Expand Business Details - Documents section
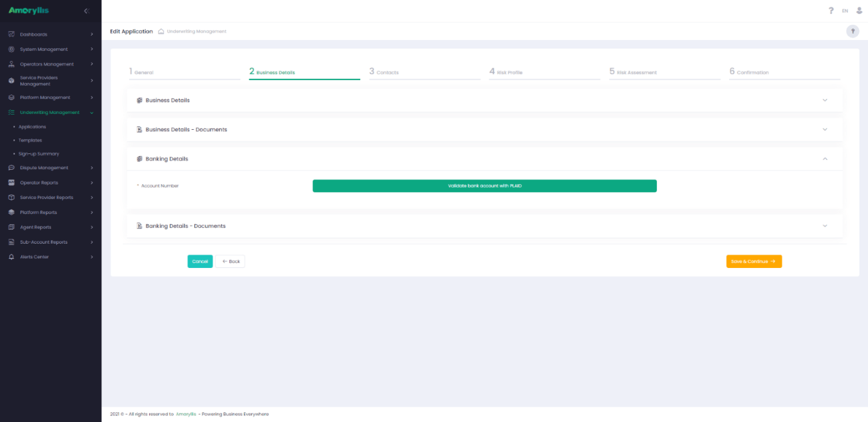Image resolution: width=868 pixels, height=422 pixels. tap(824, 129)
